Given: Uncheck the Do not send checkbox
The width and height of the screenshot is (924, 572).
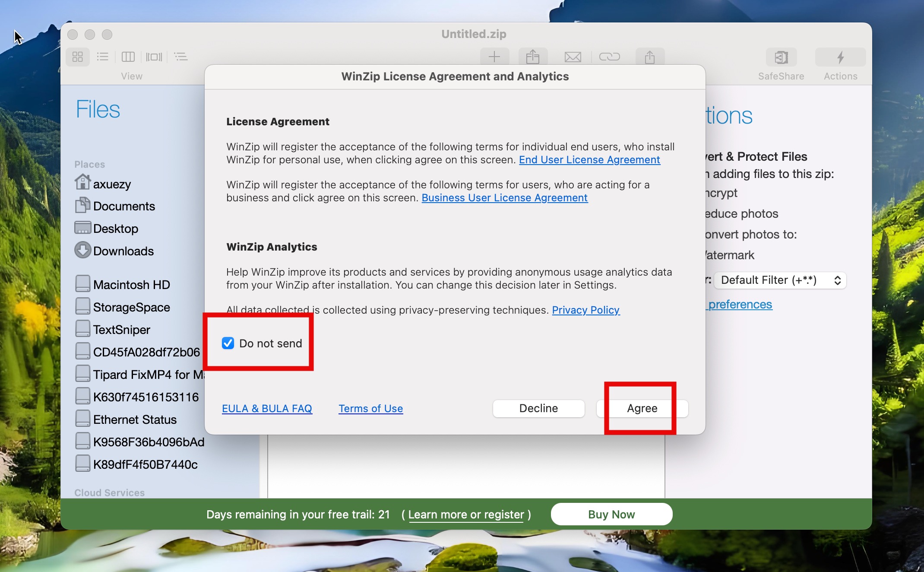Looking at the screenshot, I should pyautogui.click(x=228, y=343).
